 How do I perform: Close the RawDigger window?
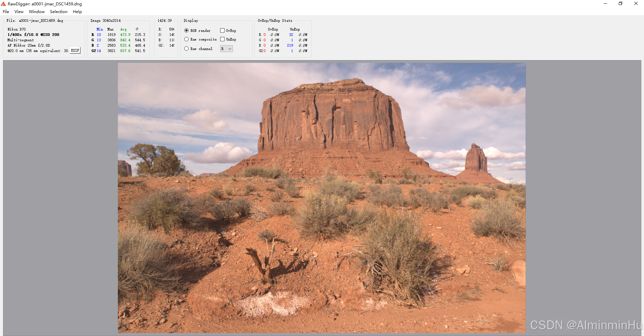pos(636,4)
